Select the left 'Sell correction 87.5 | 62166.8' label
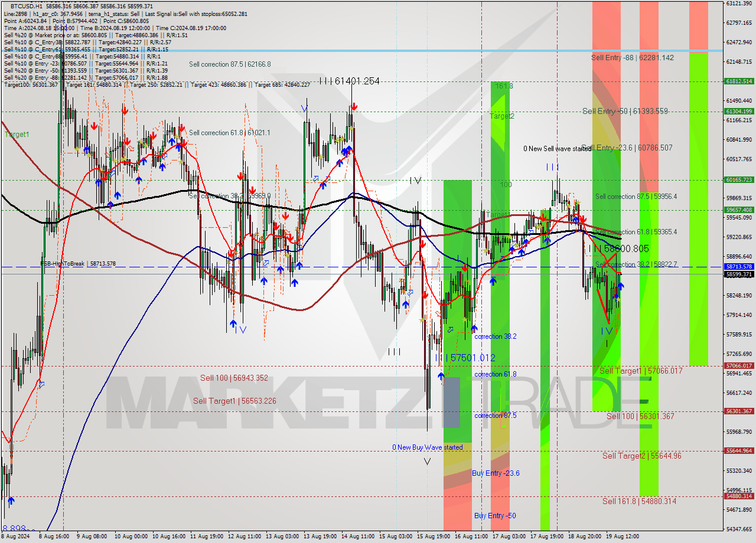The width and height of the screenshot is (756, 543). point(230,64)
